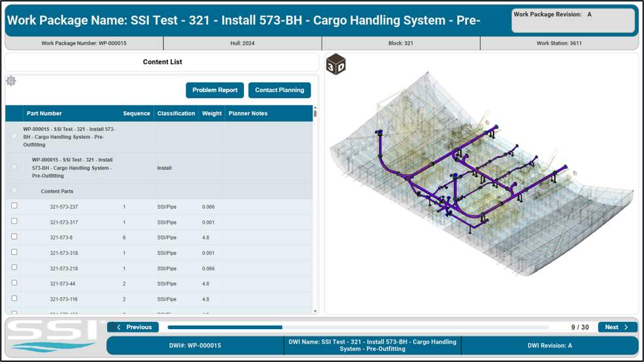The image size is (644, 362).
Task: Toggle the top WP-000015 work package row checkbox
Action: coord(14,136)
